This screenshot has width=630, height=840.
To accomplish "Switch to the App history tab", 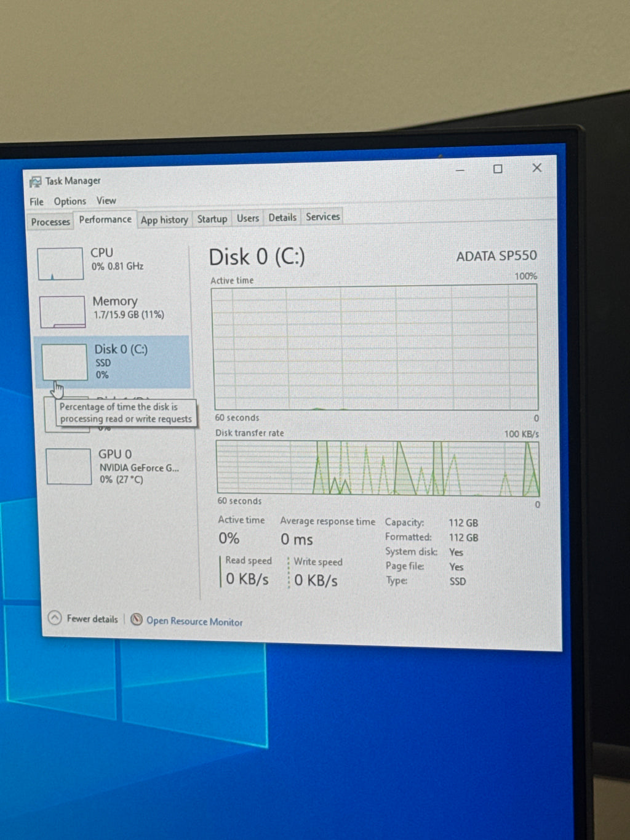I will point(164,220).
